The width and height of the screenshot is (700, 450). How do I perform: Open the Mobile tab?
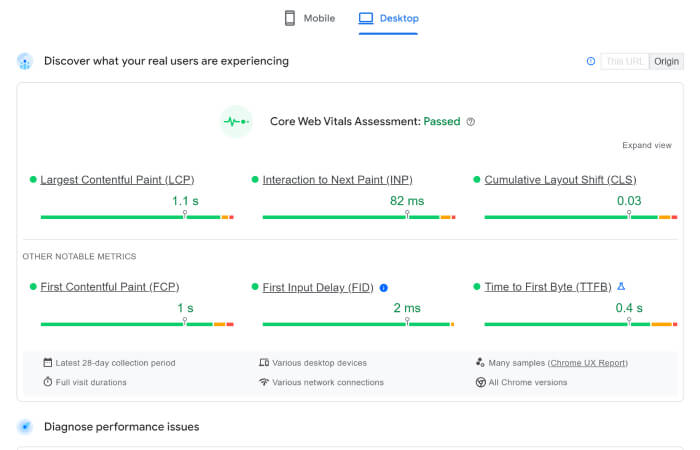309,18
